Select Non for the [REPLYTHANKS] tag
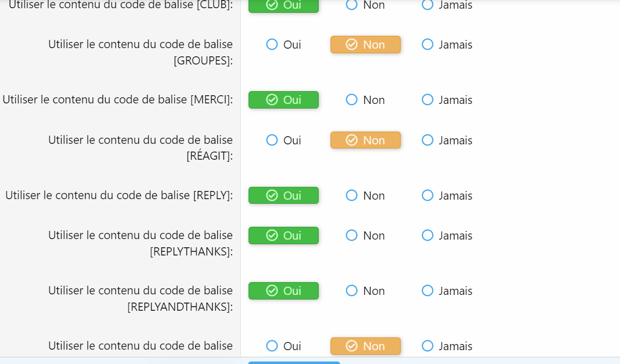The image size is (620, 364). click(352, 235)
